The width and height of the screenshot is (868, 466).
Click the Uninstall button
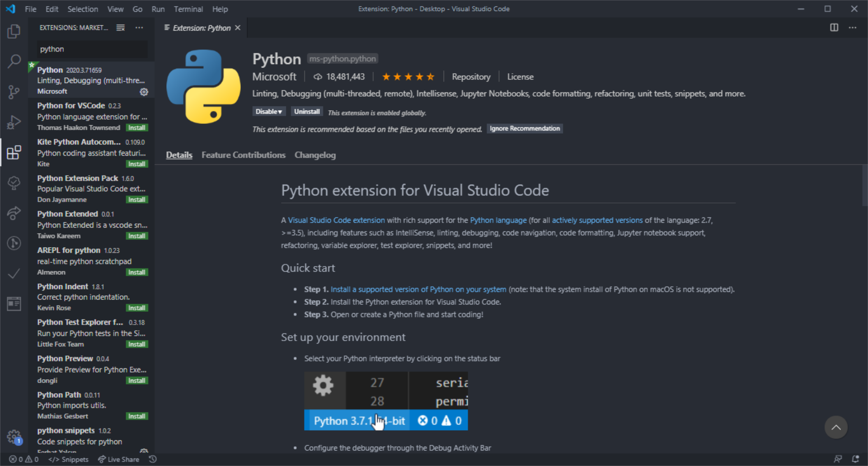[x=307, y=112]
